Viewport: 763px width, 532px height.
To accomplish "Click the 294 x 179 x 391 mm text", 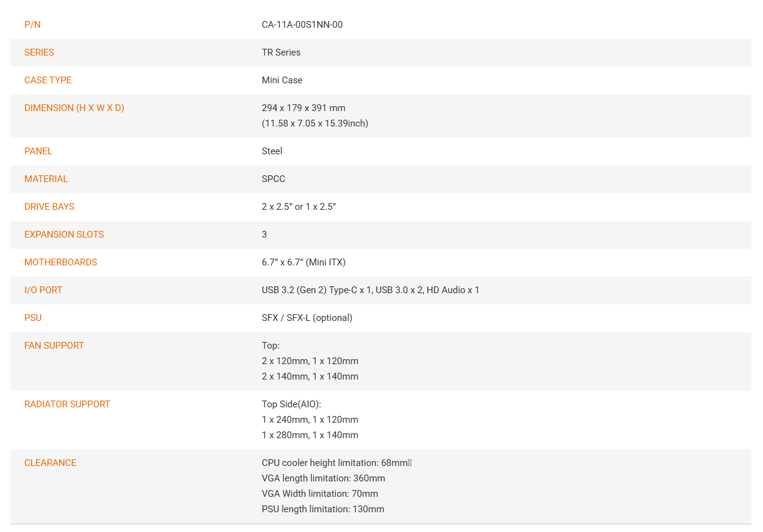I will 304,108.
